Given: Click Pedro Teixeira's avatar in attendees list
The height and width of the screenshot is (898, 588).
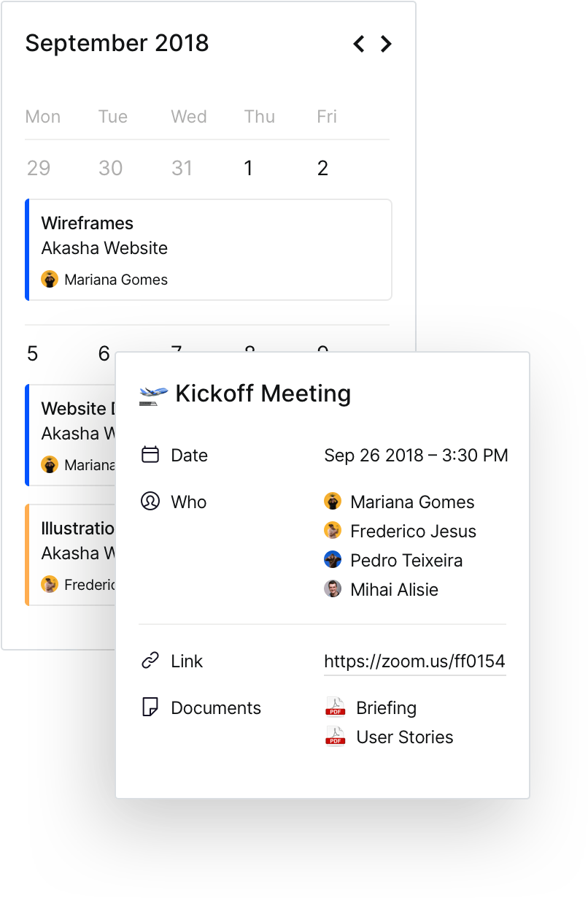Looking at the screenshot, I should [333, 560].
